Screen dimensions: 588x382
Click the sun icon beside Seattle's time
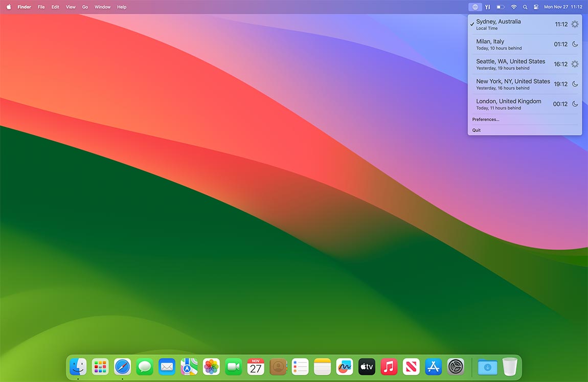(x=575, y=64)
